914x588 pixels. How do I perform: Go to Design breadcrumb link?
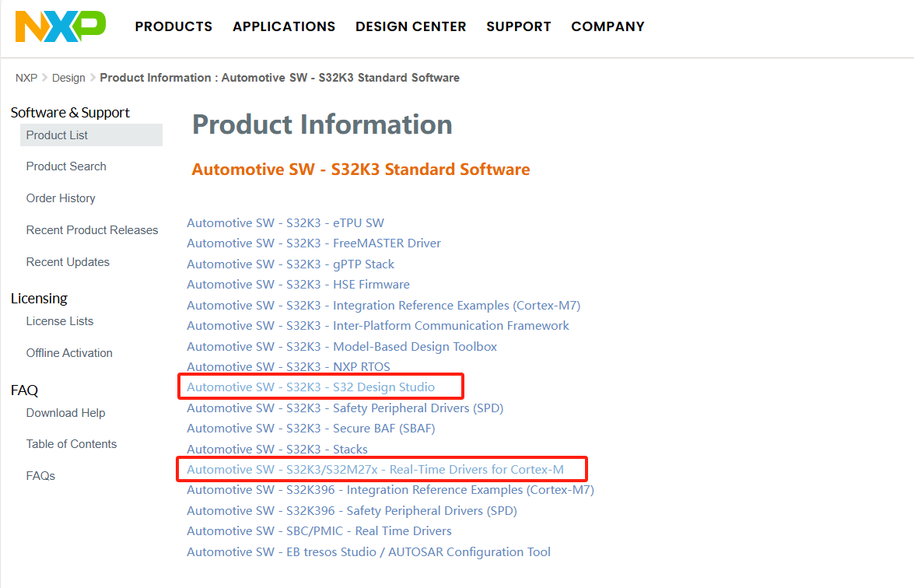click(68, 78)
